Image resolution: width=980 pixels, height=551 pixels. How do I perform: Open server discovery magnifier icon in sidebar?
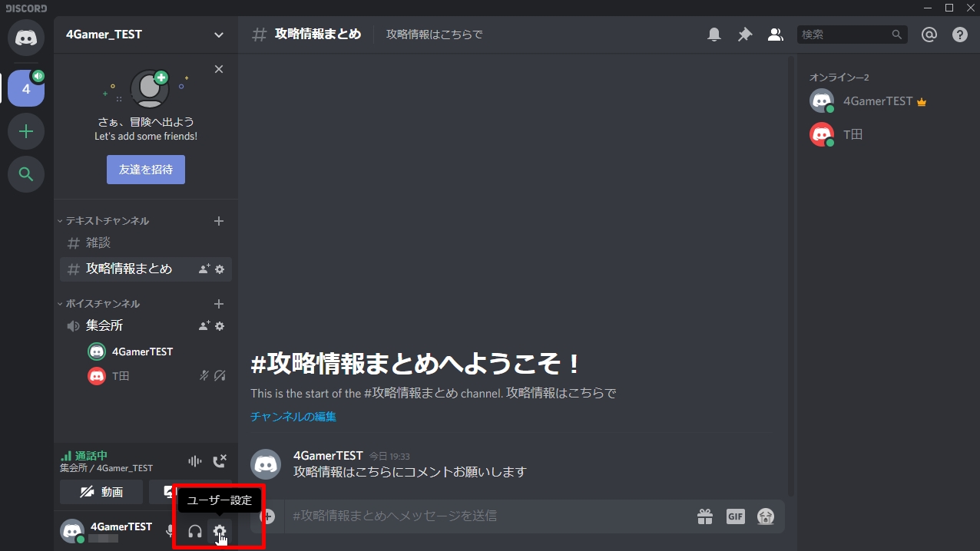point(26,174)
